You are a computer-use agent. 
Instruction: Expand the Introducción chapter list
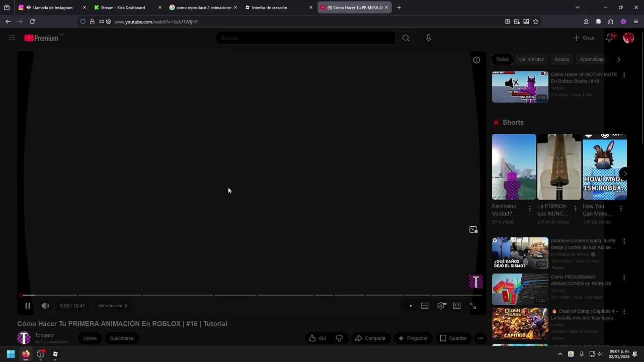point(113,306)
